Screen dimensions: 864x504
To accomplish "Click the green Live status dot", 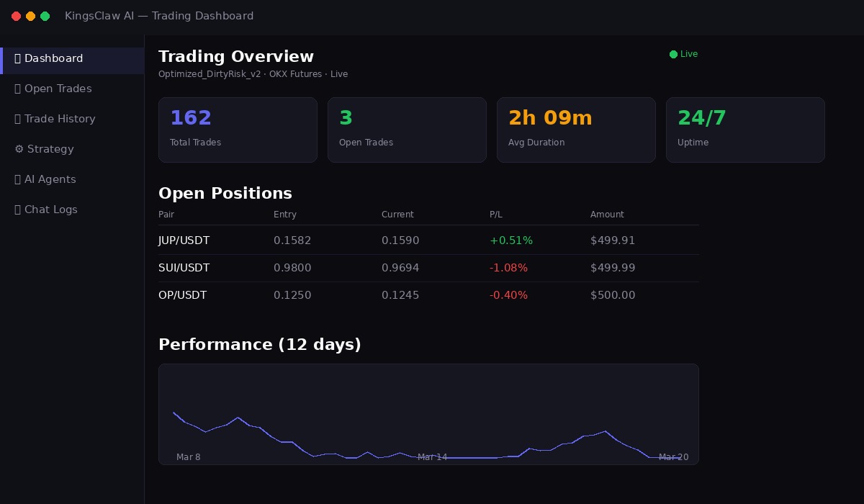I will [673, 54].
